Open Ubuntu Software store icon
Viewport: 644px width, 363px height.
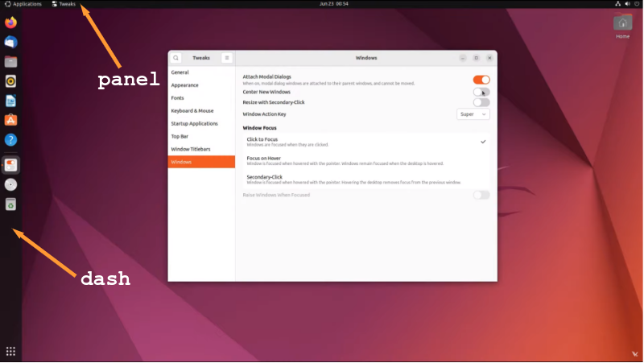point(10,120)
